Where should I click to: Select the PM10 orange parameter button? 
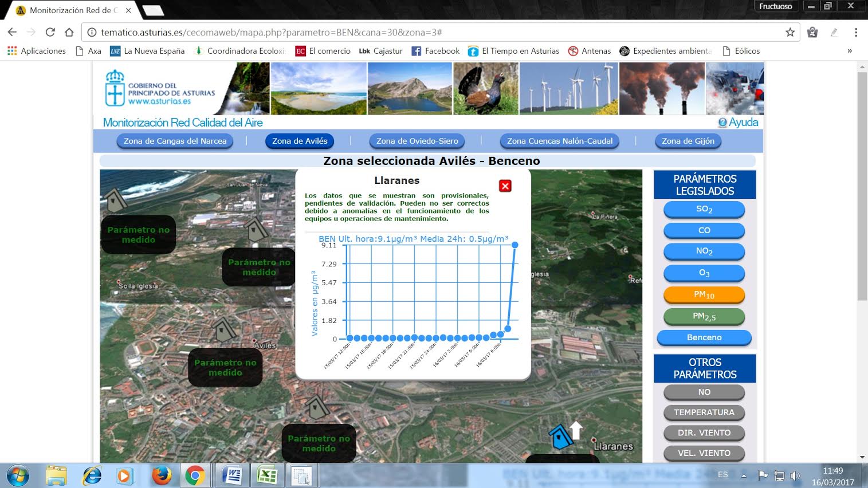tap(704, 294)
